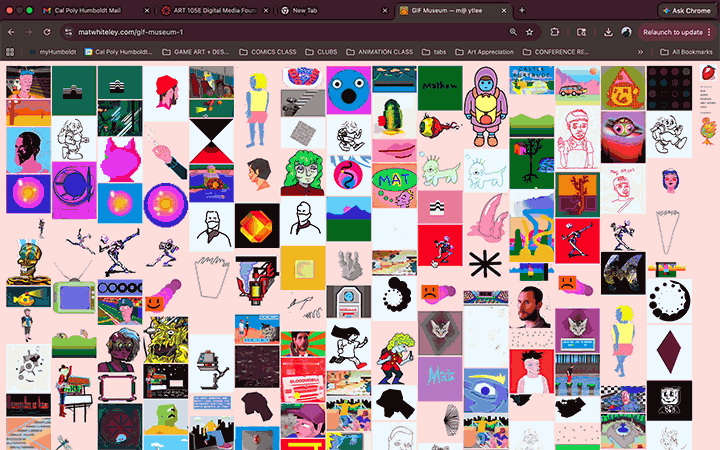This screenshot has height=450, width=720.
Task: Open the hourglass black and red GIF
Action: [x=211, y=141]
